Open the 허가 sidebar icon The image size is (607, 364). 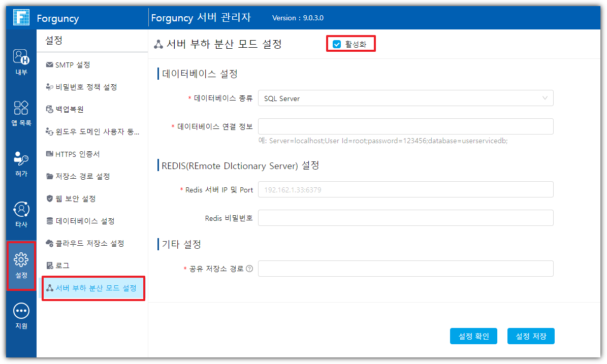click(x=21, y=158)
